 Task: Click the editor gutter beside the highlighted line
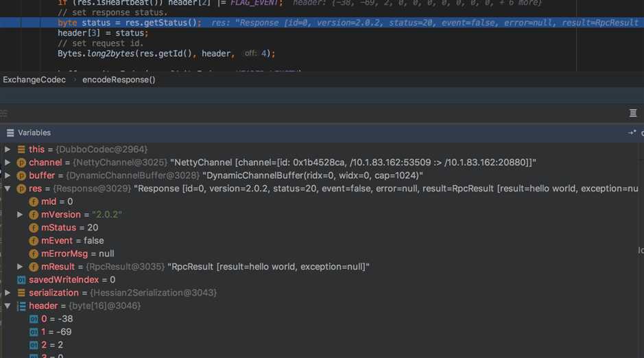(10, 23)
